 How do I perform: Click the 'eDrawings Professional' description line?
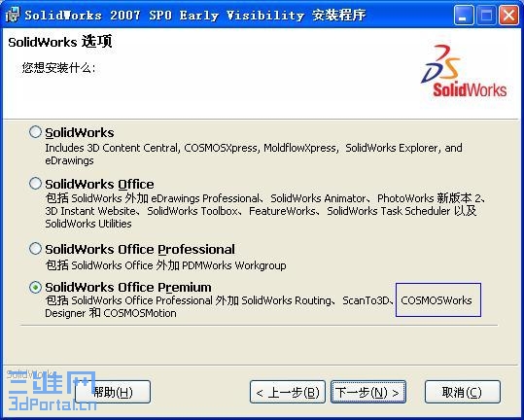pyautogui.click(x=265, y=198)
